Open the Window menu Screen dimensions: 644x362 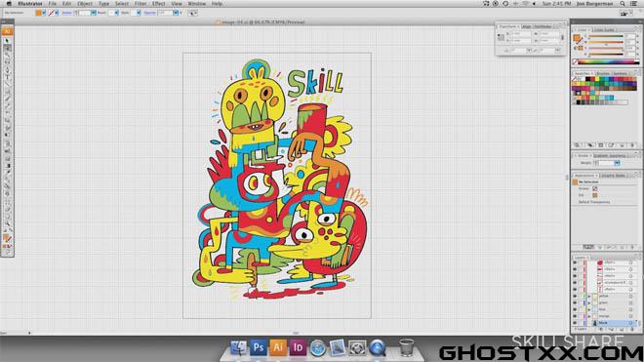pyautogui.click(x=197, y=4)
